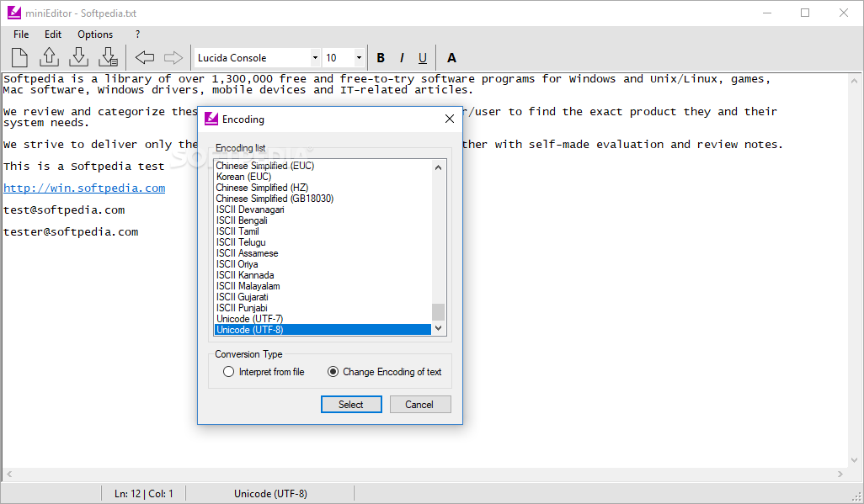Click horizontal scrollbar left arrow
864x504 pixels.
(8, 475)
